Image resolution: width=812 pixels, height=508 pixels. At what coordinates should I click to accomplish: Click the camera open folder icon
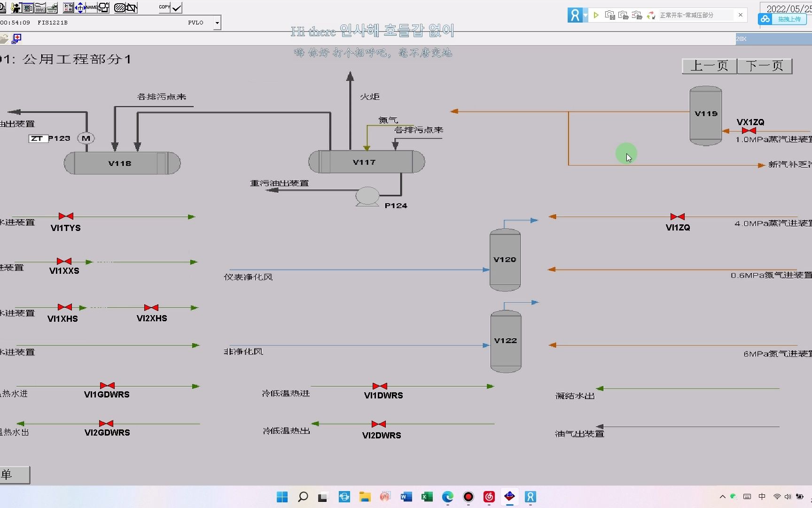coord(624,15)
